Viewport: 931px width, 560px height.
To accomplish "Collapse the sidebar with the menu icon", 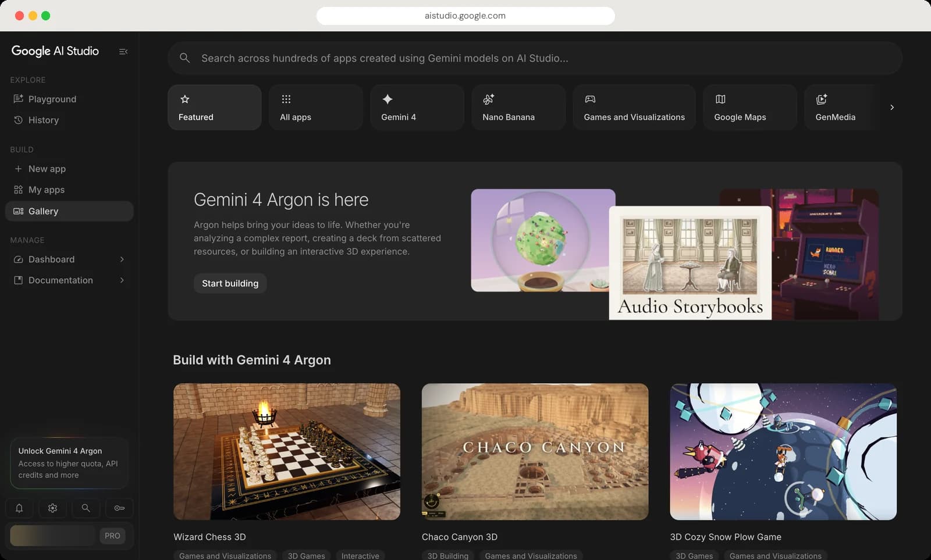I will pos(123,52).
